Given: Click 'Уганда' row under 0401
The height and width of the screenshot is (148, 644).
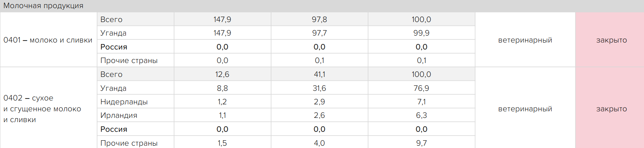Looking at the screenshot, I should pos(286,33).
